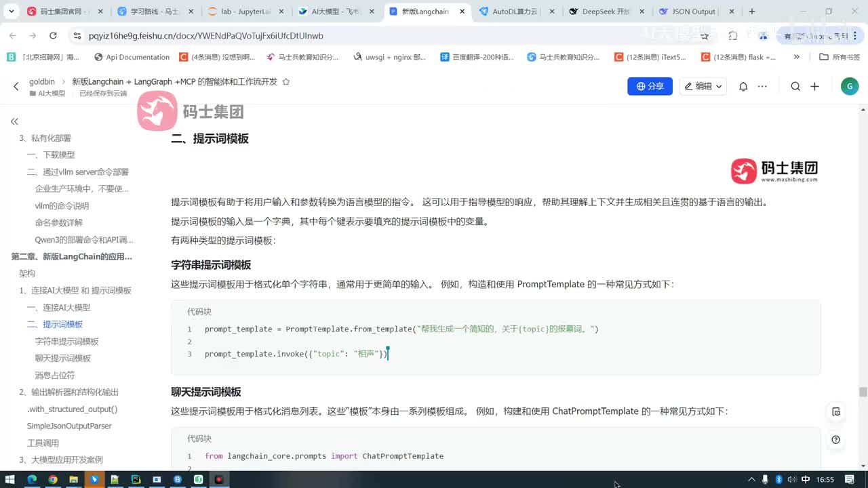Jump to 3、私有化部署 in outline

45,138
